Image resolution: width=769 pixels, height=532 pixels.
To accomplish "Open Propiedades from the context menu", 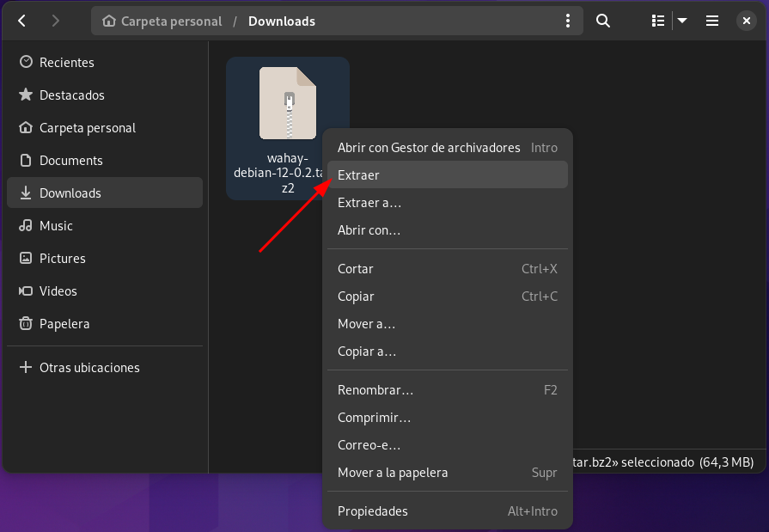I will click(372, 511).
